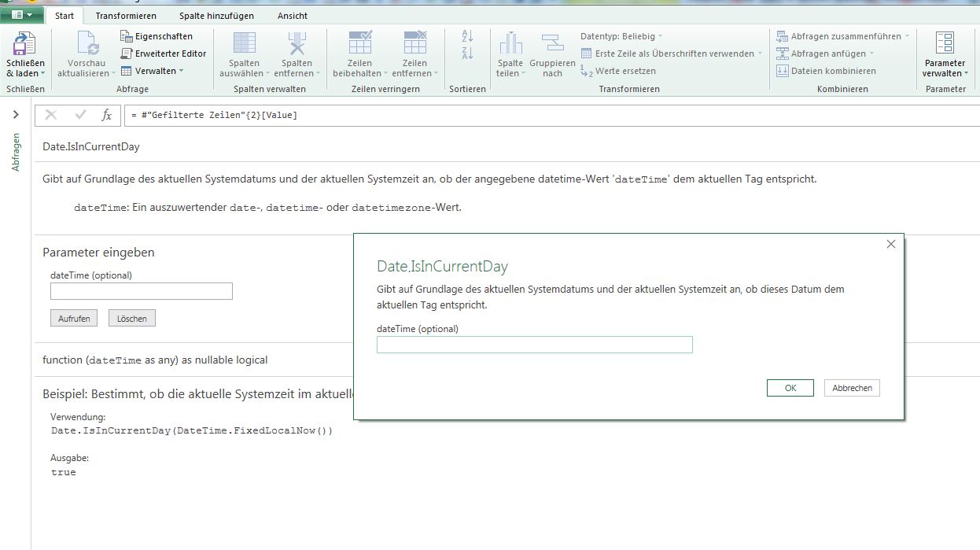980x550 pixels.
Task: Open the Erweiterter Editor
Action: point(164,54)
